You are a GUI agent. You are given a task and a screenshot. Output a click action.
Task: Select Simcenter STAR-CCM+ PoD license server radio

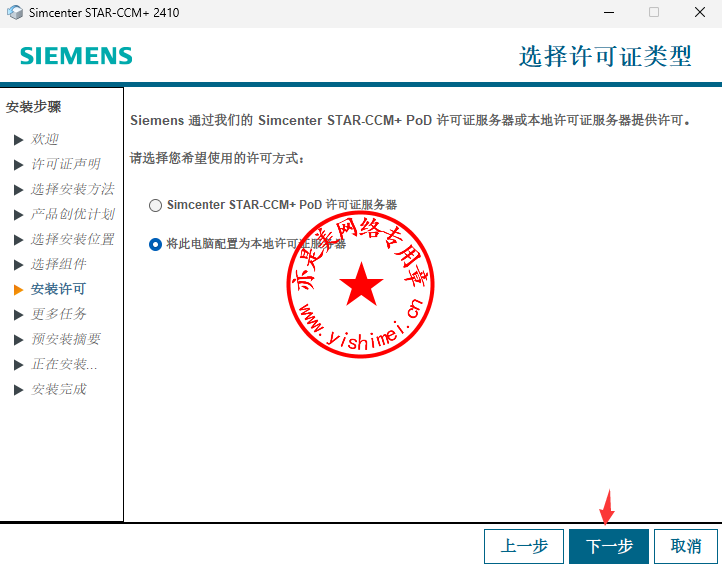155,205
